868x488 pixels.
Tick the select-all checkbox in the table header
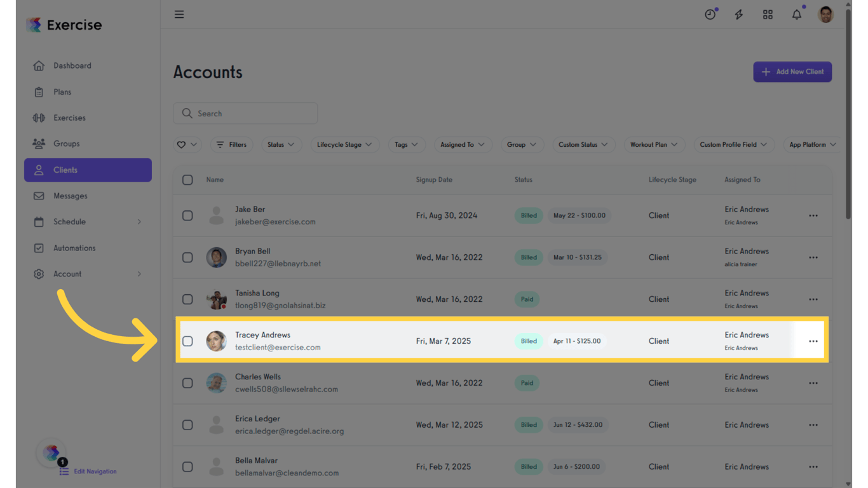(187, 180)
